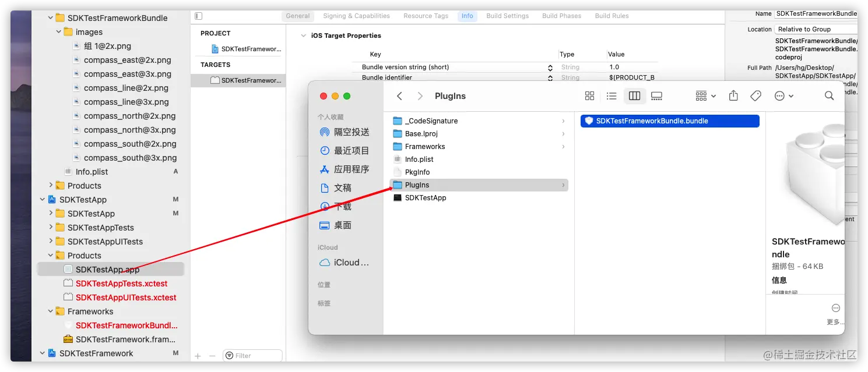Screen dimensions: 868x372
Task: Open Build Phases tab
Action: coord(561,16)
